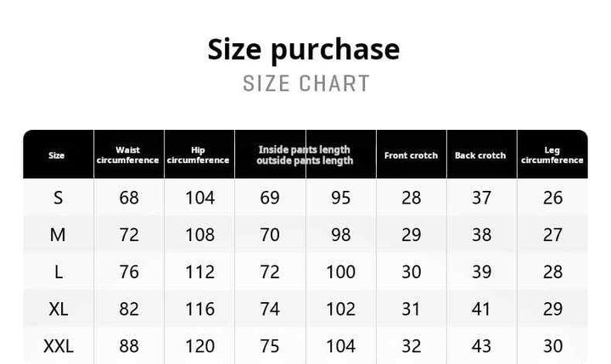Select the M size row label
The width and height of the screenshot is (611, 364).
(x=58, y=235)
